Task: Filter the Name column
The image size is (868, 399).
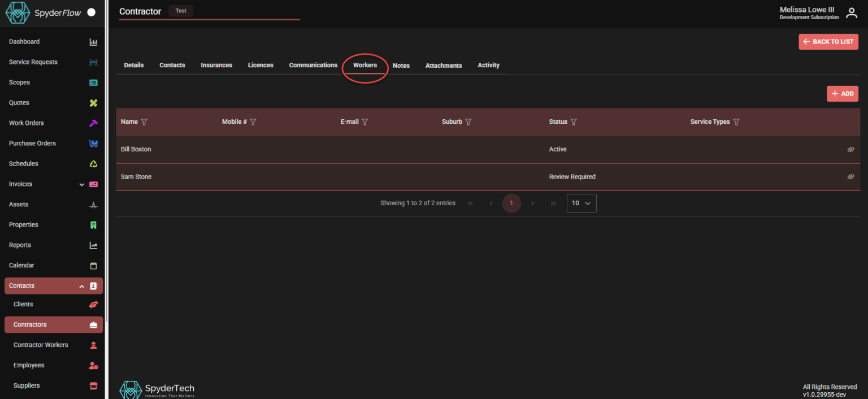Action: pyautogui.click(x=144, y=122)
